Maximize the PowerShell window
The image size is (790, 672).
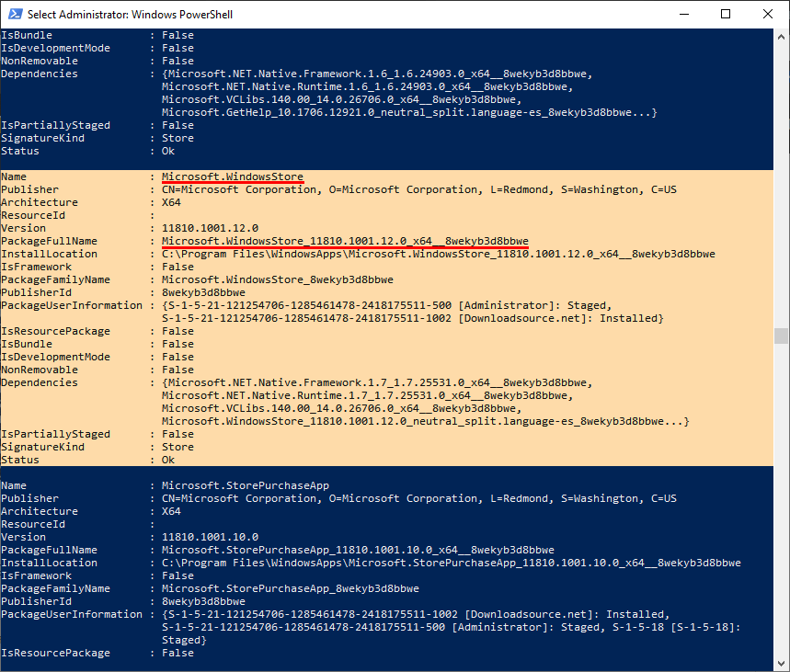pos(726,14)
